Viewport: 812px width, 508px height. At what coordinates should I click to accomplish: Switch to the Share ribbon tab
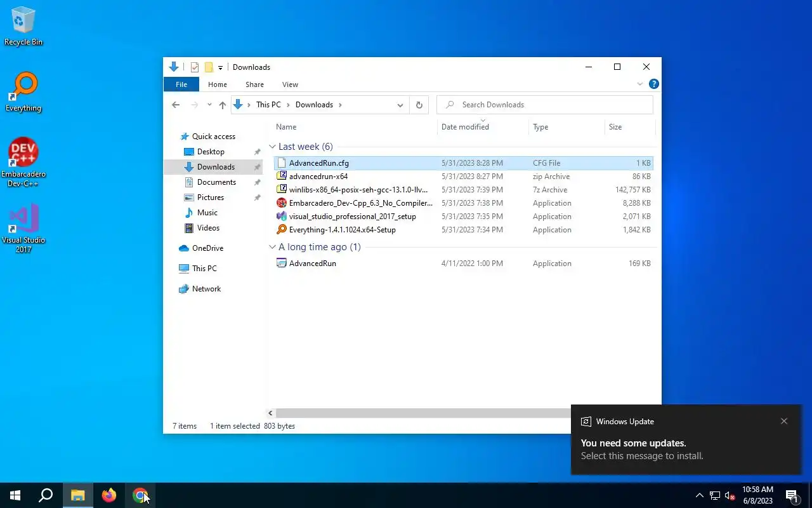254,84
